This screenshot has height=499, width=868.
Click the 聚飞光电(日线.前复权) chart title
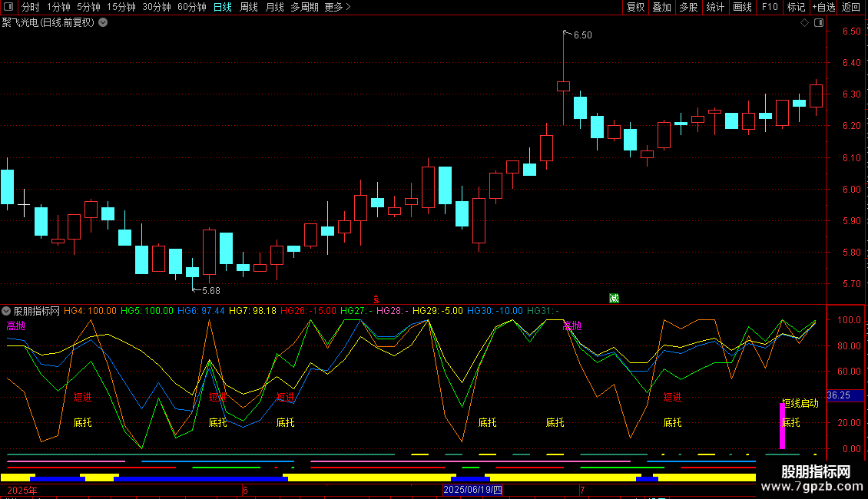pyautogui.click(x=48, y=23)
